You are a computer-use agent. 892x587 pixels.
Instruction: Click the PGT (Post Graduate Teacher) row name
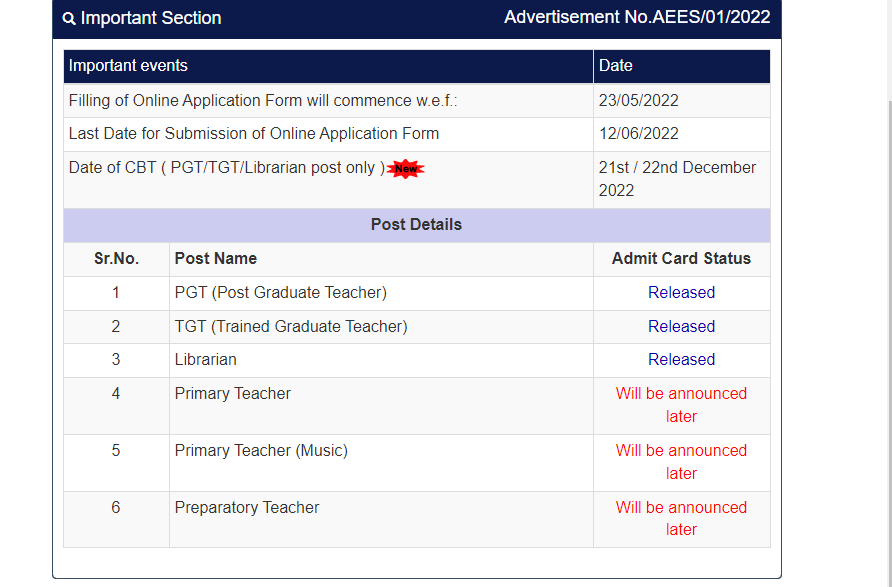[x=281, y=293]
